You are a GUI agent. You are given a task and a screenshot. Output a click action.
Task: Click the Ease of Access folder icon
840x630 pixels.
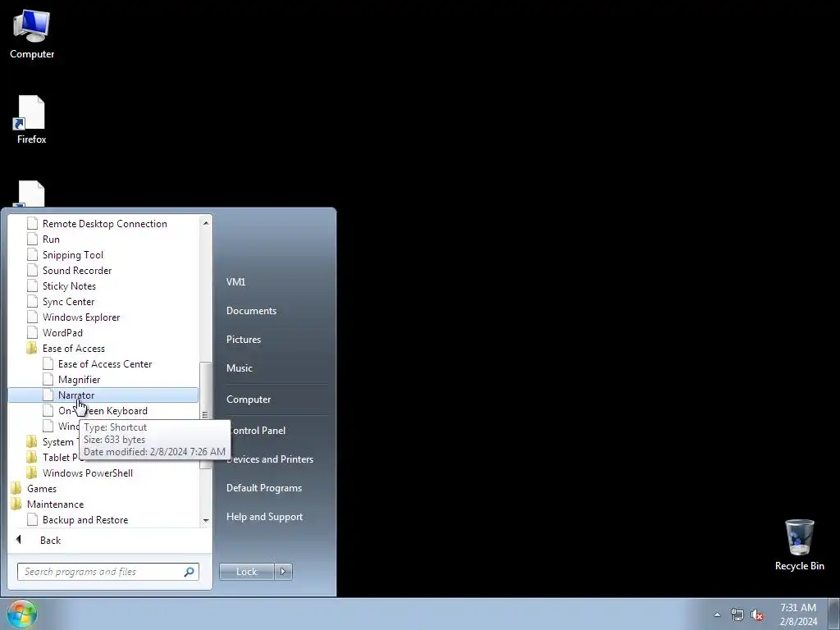32,348
